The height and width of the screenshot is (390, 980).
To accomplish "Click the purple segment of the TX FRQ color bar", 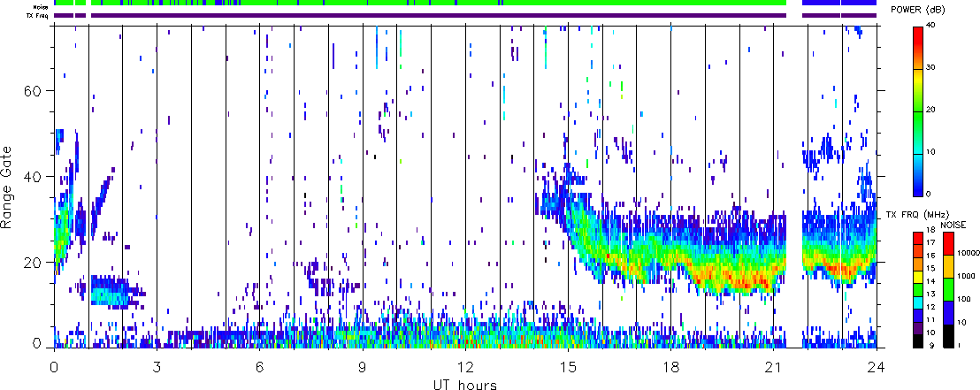I will [x=918, y=328].
